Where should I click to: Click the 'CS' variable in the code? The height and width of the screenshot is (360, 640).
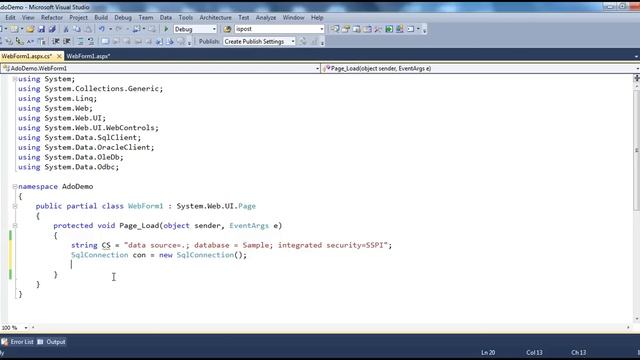pos(106,245)
